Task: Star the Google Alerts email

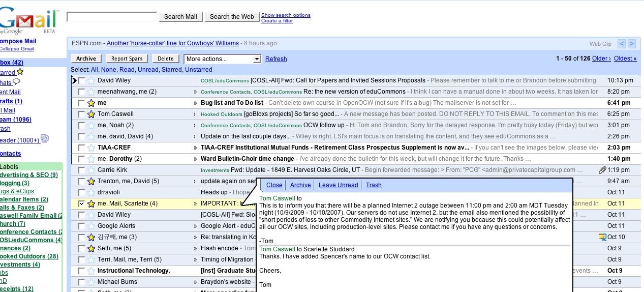Action: 91,226
